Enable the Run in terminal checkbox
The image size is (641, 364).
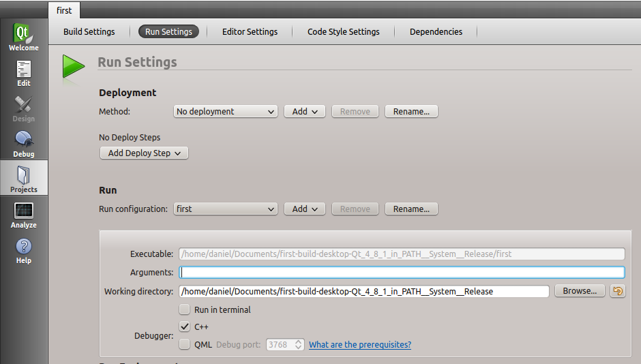[x=184, y=309]
